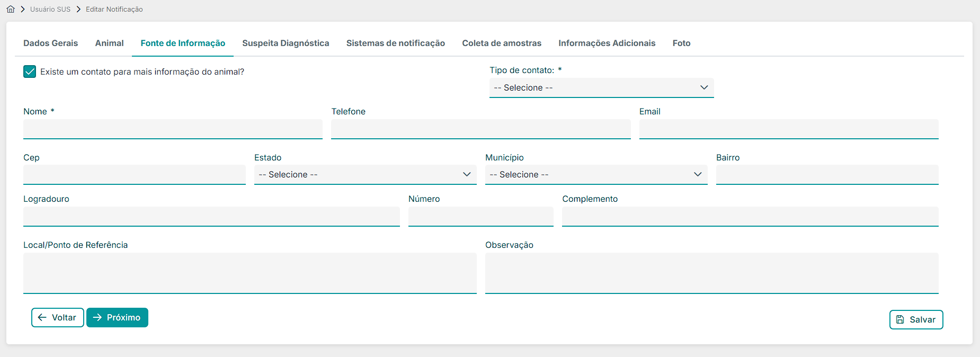The width and height of the screenshot is (980, 357).
Task: Open the Tipo de contato dropdown
Action: coord(601,88)
